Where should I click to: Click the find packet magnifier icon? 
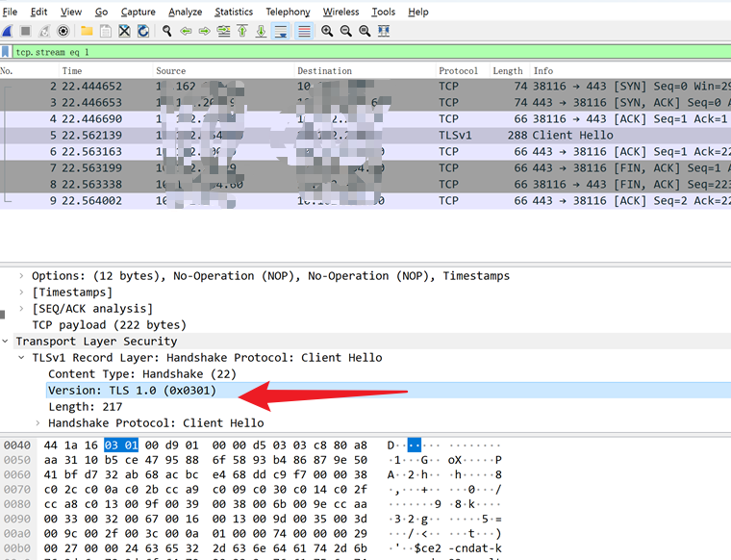167,31
